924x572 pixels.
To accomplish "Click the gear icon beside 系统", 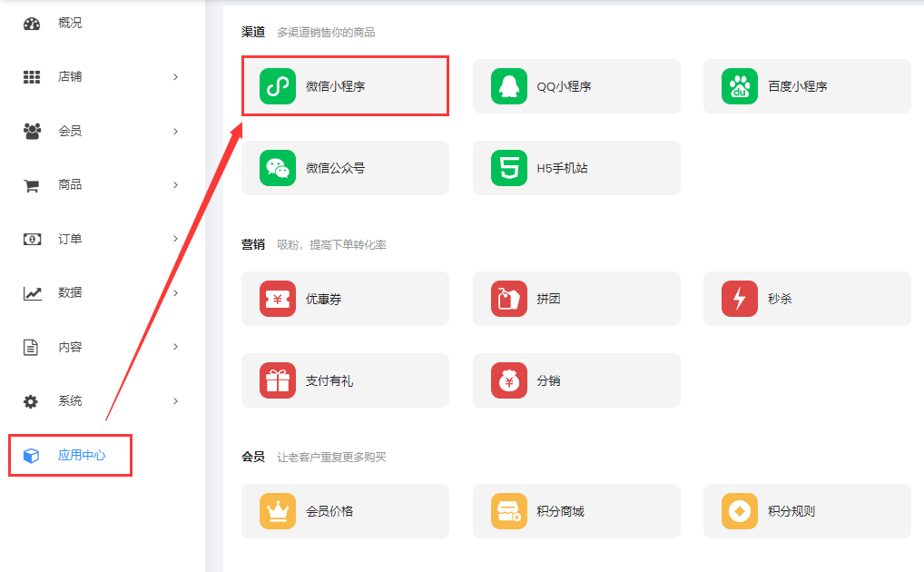I will point(31,401).
